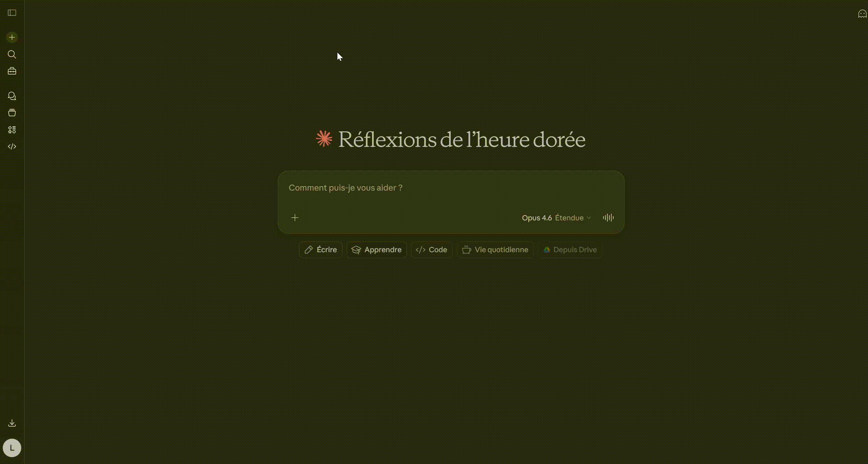Activate voice dictation with the waveform icon
868x464 pixels.
coord(608,218)
